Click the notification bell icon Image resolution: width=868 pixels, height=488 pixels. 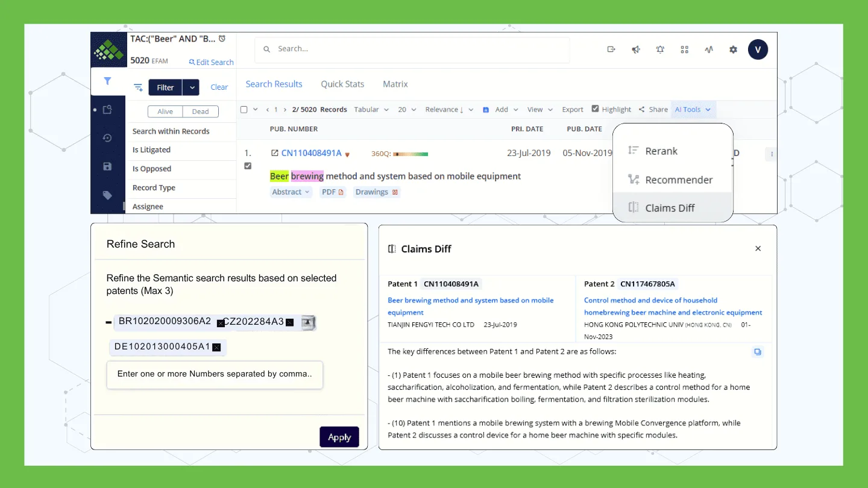point(660,49)
